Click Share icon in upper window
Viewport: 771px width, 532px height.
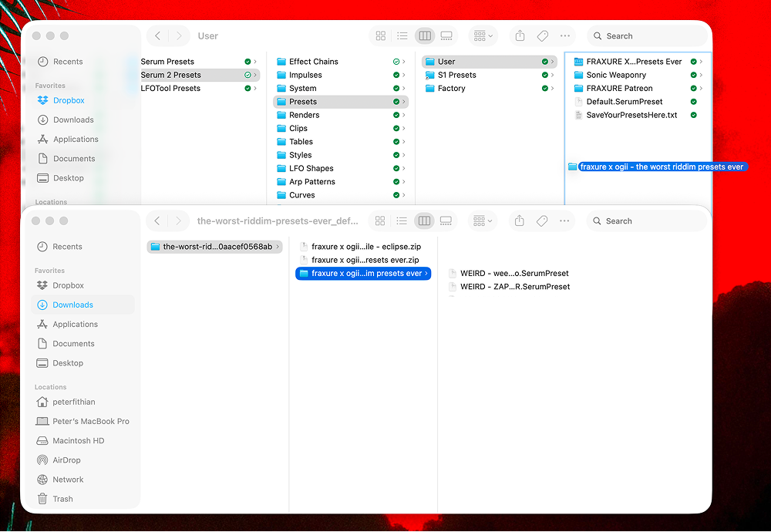[520, 36]
